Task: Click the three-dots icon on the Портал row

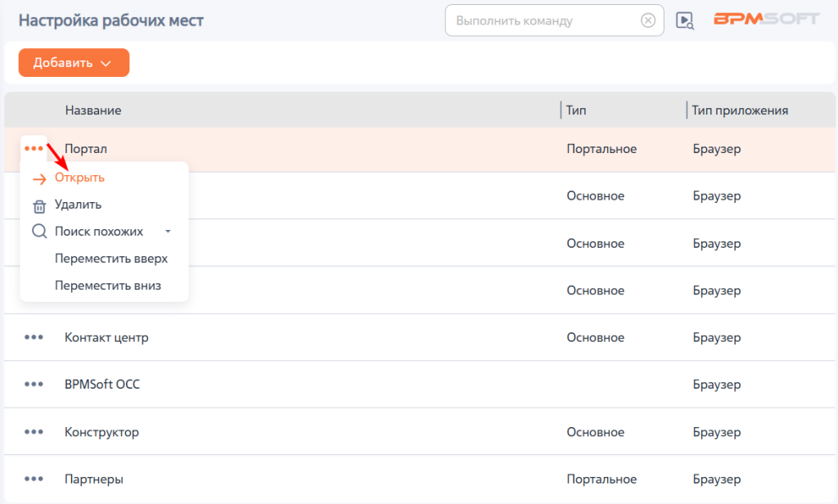Action: [34, 149]
